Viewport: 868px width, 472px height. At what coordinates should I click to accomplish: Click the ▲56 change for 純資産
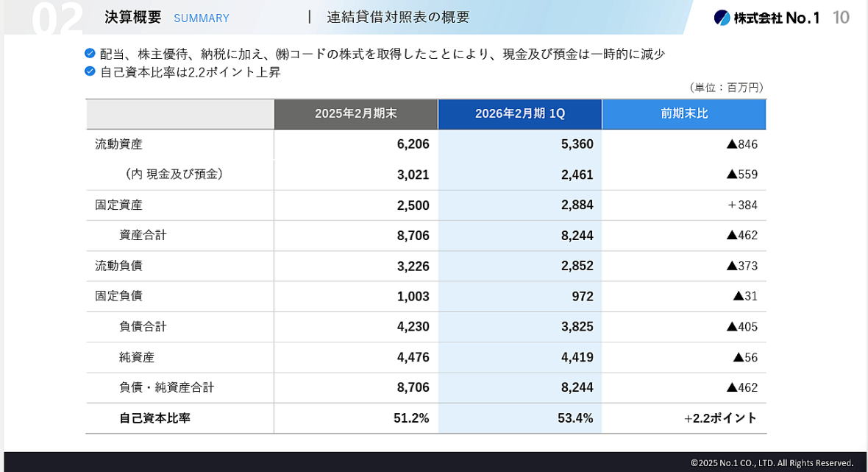[x=745, y=357]
